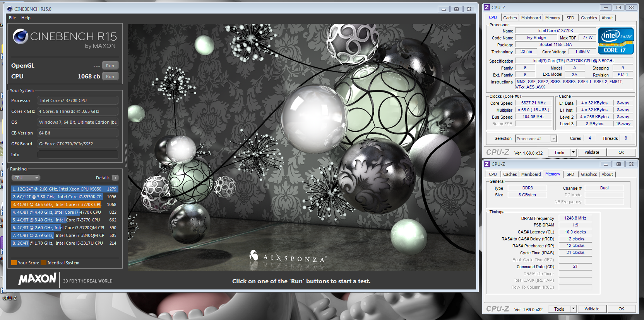Screen dimensions: 644x320
Task: Click the Intel Core i7 logo badge
Action: pos(616,41)
